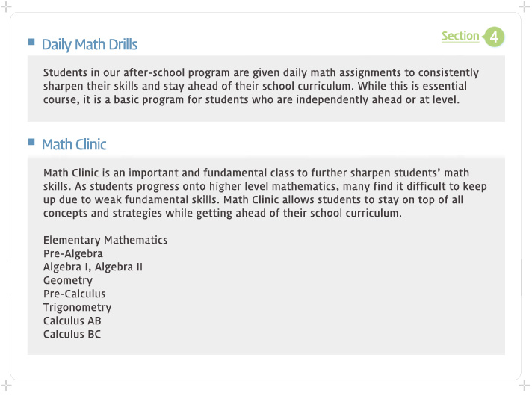Select the Math Clinic heading
Viewport: 532px width, 396px height.
coord(74,144)
